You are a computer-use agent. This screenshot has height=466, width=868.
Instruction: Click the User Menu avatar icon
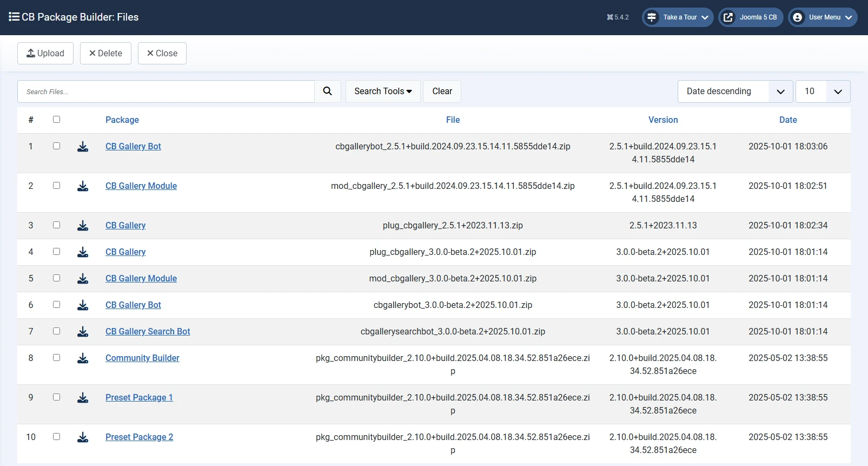797,17
